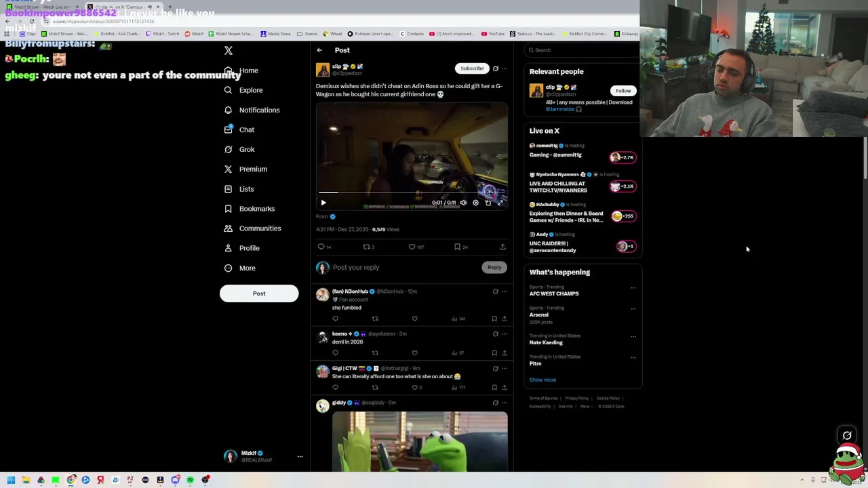Repost N3onHub's 'she fumbled' reply
Screen dimensions: 868x488
(374, 319)
